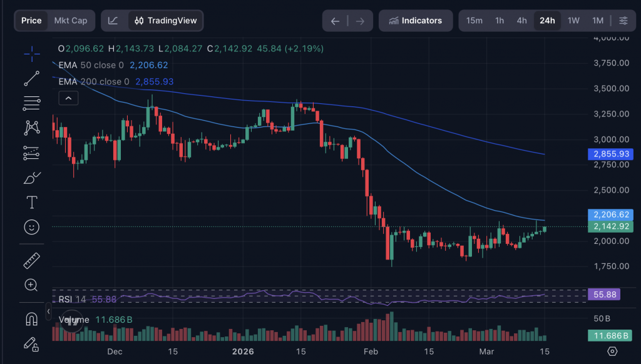Toggle lock all drawings icon
Viewport: 641px width, 364px height.
31,343
